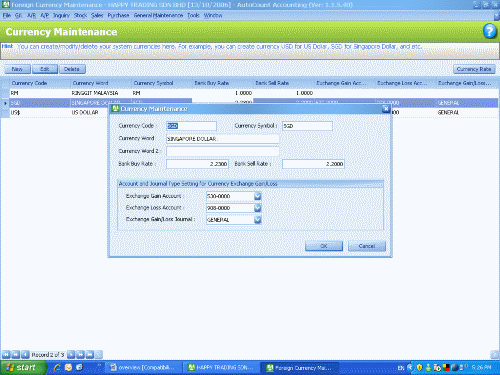Open the Purchase menu
Screen dimensions: 500x375
118,15
